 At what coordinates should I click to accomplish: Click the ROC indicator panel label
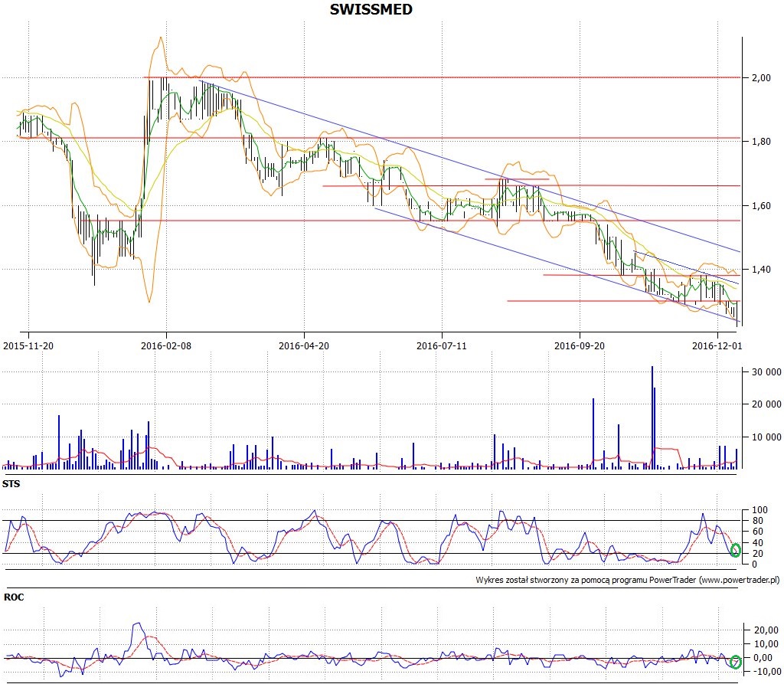14,597
